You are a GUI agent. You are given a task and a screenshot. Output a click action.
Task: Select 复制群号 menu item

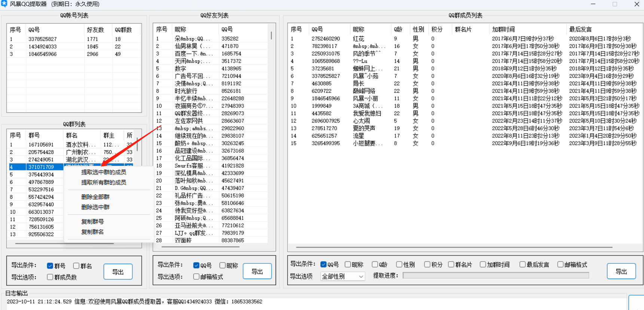pyautogui.click(x=92, y=221)
